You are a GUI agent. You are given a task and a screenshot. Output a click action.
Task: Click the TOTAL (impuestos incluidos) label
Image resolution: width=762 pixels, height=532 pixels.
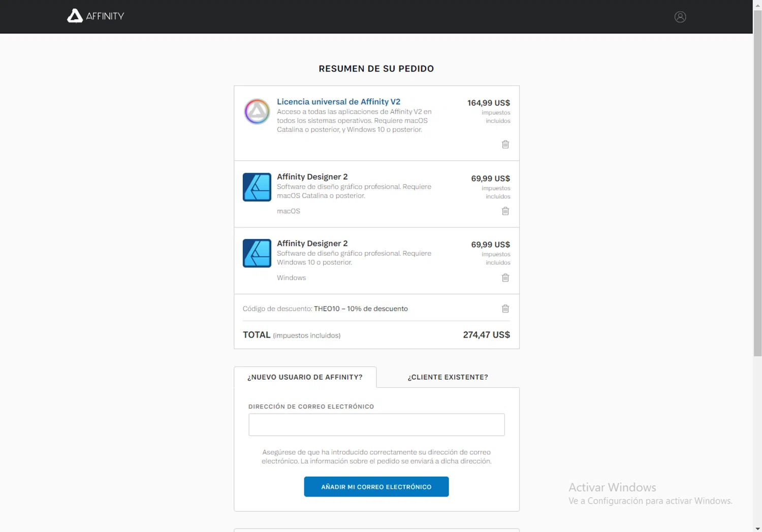pyautogui.click(x=292, y=335)
